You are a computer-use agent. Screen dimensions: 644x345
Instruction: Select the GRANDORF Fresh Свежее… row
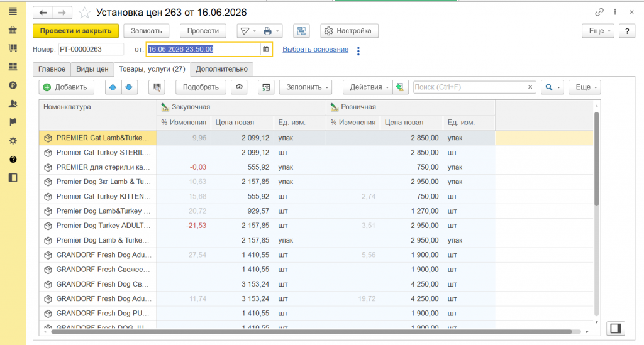316,270
